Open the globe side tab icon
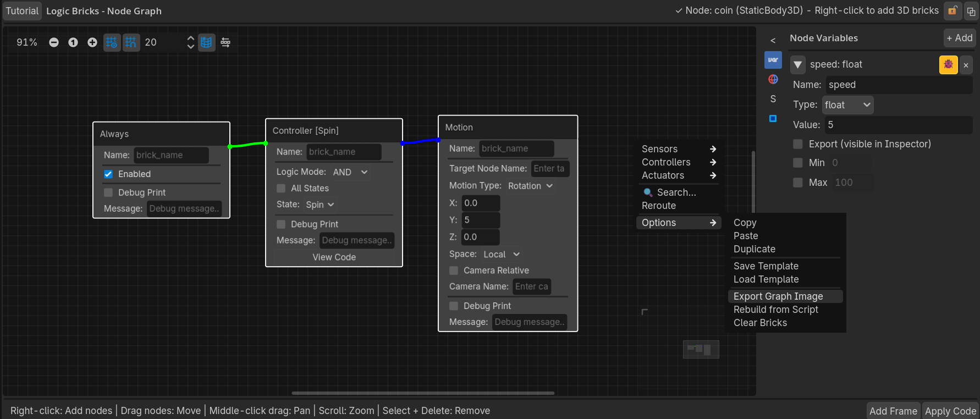 point(773,79)
